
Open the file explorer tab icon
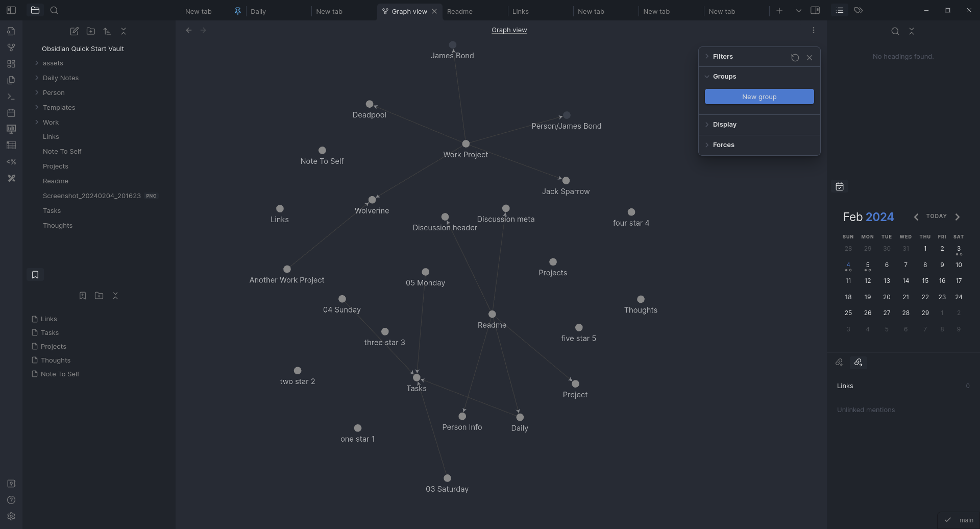35,10
